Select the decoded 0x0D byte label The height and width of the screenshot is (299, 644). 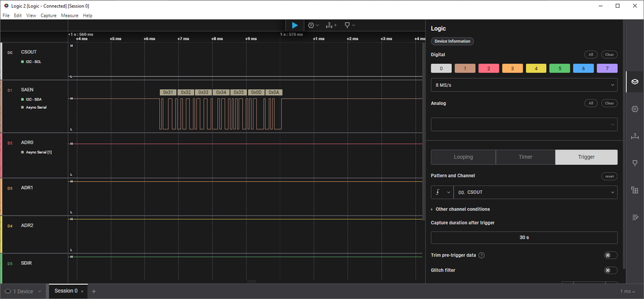pyautogui.click(x=257, y=92)
